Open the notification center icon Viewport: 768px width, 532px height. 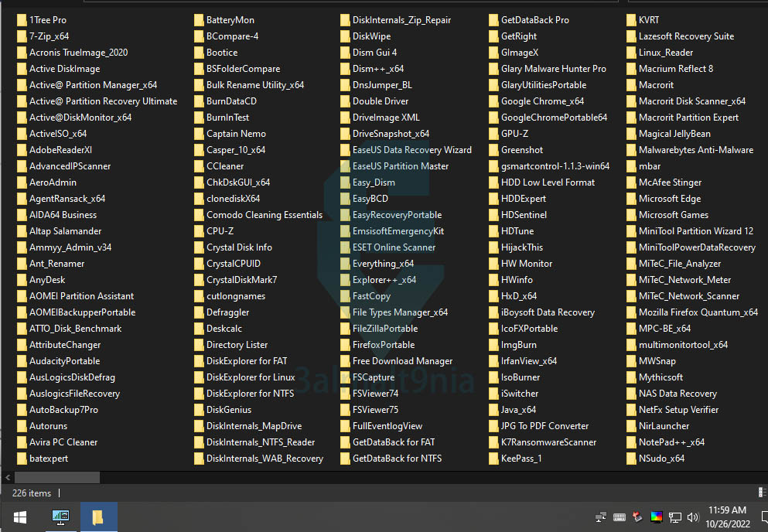pyautogui.click(x=764, y=517)
